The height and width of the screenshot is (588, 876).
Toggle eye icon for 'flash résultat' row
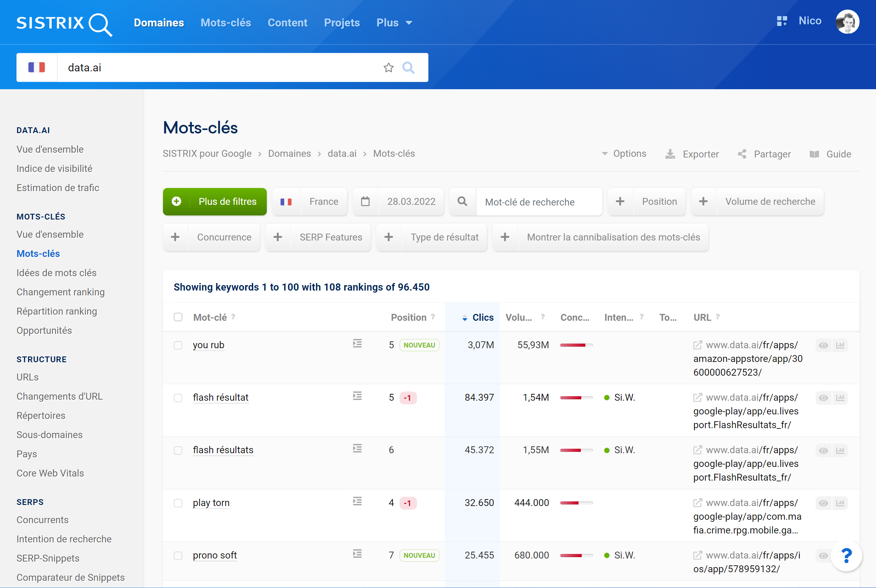(823, 398)
